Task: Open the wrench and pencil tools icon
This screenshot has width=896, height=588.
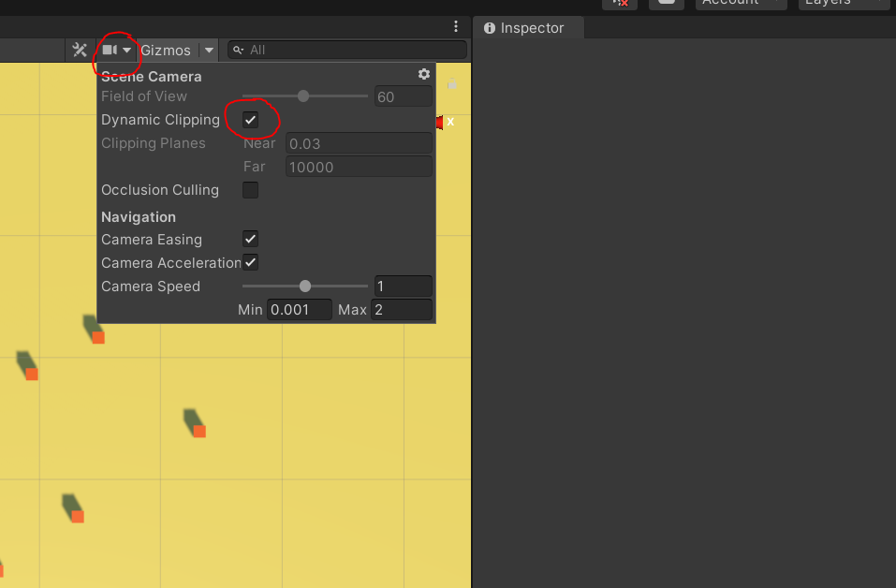Action: [80, 50]
